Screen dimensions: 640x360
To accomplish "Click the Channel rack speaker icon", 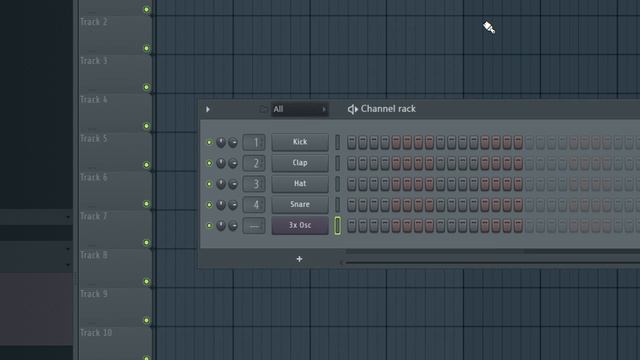I will click(x=352, y=109).
